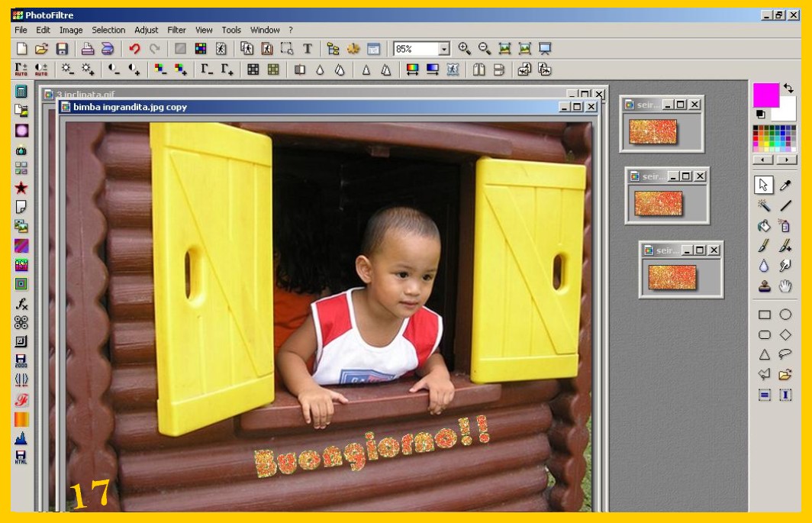Undo the last action with the red arrow
The width and height of the screenshot is (812, 523).
pyautogui.click(x=134, y=49)
